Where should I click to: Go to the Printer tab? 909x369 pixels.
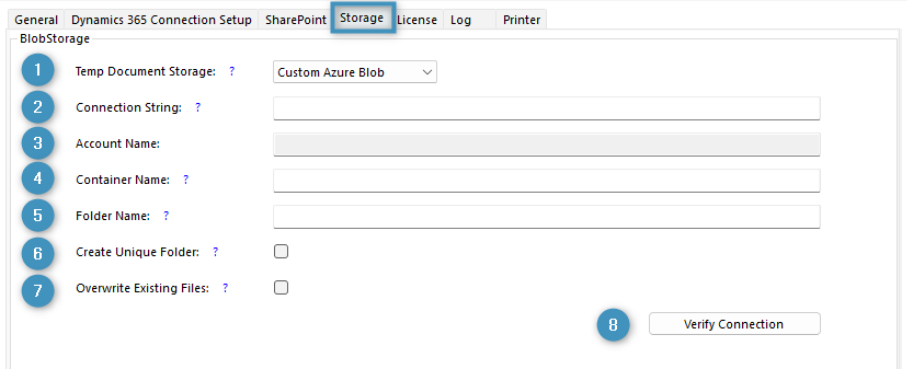(521, 20)
